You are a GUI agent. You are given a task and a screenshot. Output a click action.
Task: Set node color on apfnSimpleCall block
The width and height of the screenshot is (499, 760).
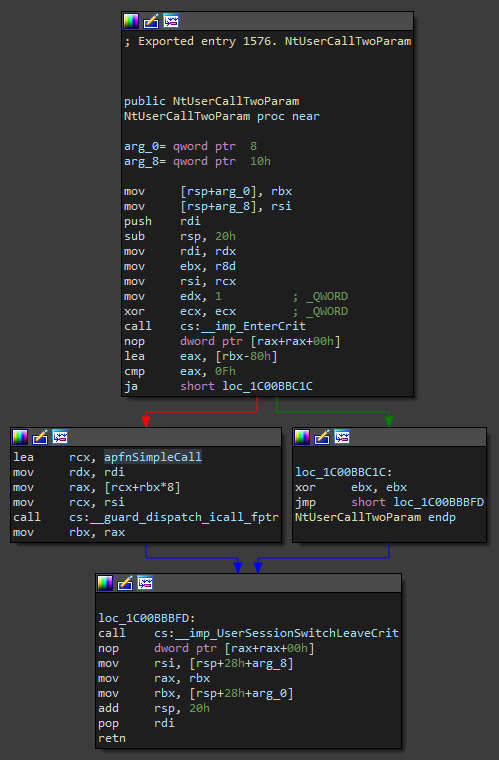click(x=20, y=437)
